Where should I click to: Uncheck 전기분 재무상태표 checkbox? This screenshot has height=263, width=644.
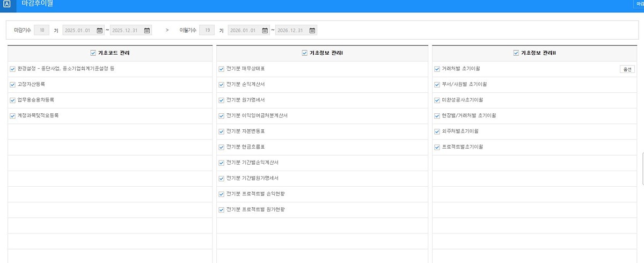221,69
